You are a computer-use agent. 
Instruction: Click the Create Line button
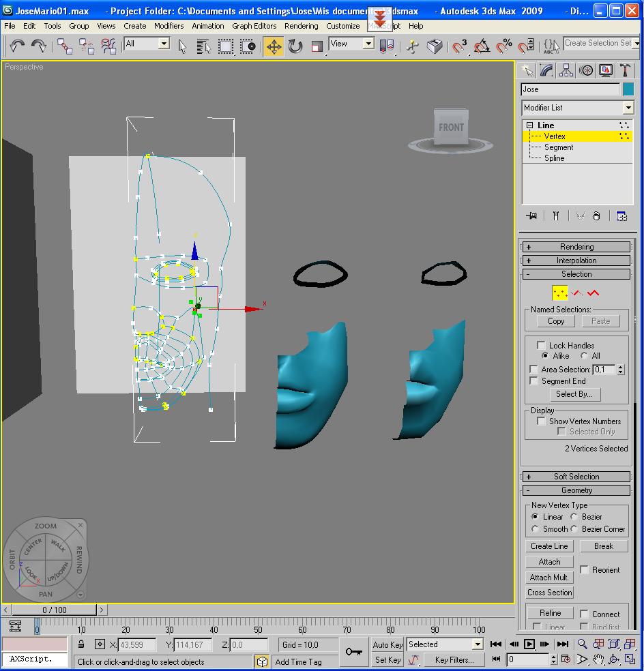click(549, 546)
